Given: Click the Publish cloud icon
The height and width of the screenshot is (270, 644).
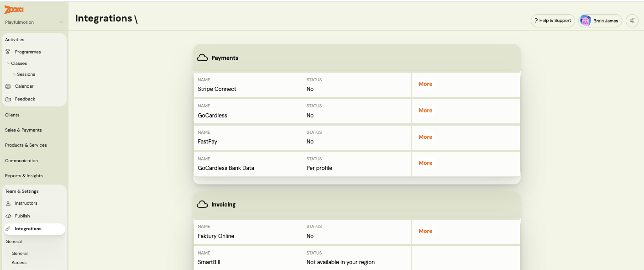Looking at the screenshot, I should [x=8, y=216].
